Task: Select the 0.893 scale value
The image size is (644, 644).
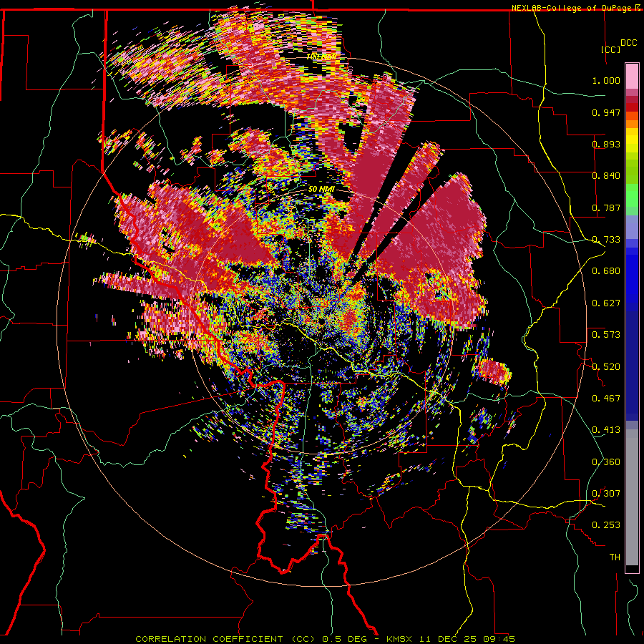Action: [x=606, y=144]
